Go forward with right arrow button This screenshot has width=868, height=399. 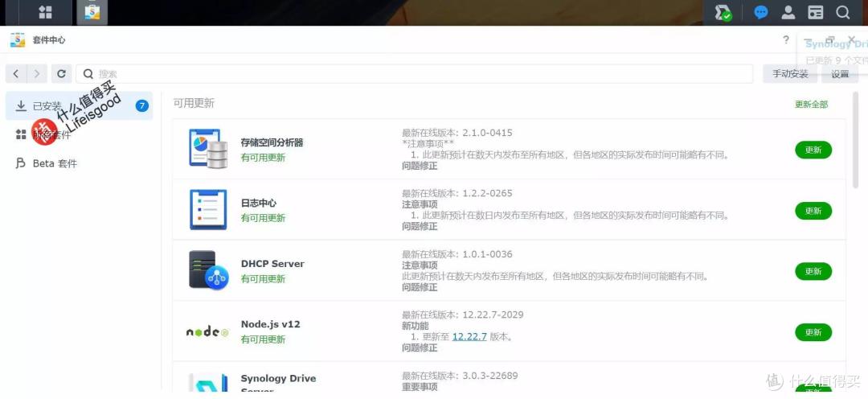(36, 74)
